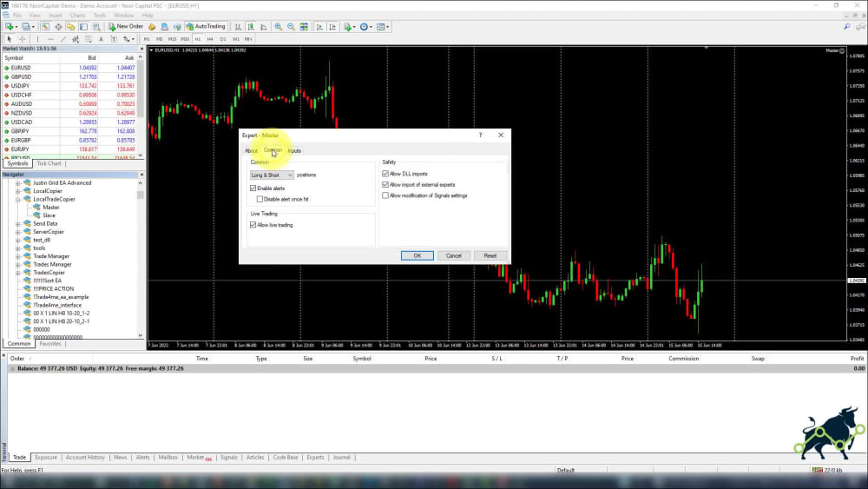Open the Indicators list dropdown icon

click(x=349, y=27)
